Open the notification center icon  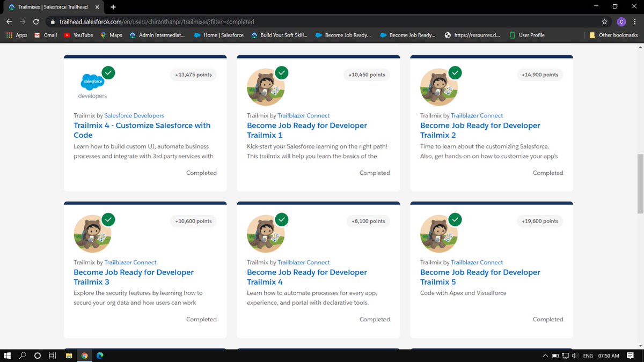[630, 356]
